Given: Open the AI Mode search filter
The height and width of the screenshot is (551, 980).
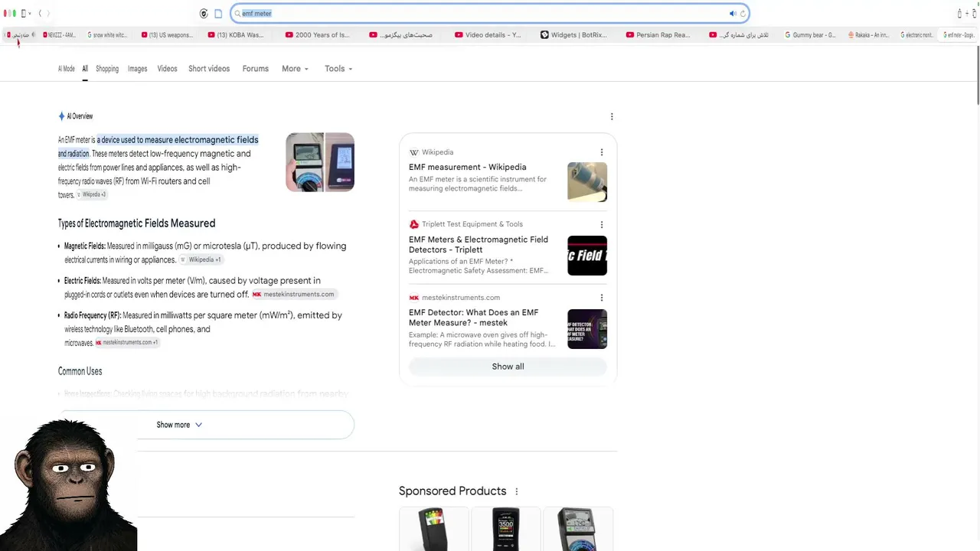Looking at the screenshot, I should click(x=67, y=69).
